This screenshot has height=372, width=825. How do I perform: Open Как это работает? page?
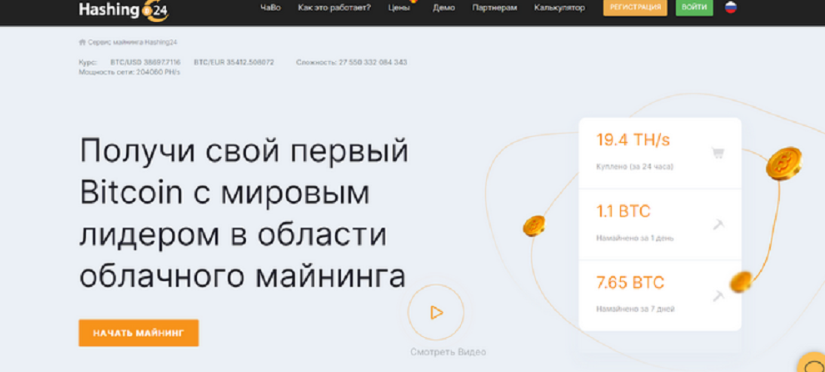pyautogui.click(x=334, y=8)
